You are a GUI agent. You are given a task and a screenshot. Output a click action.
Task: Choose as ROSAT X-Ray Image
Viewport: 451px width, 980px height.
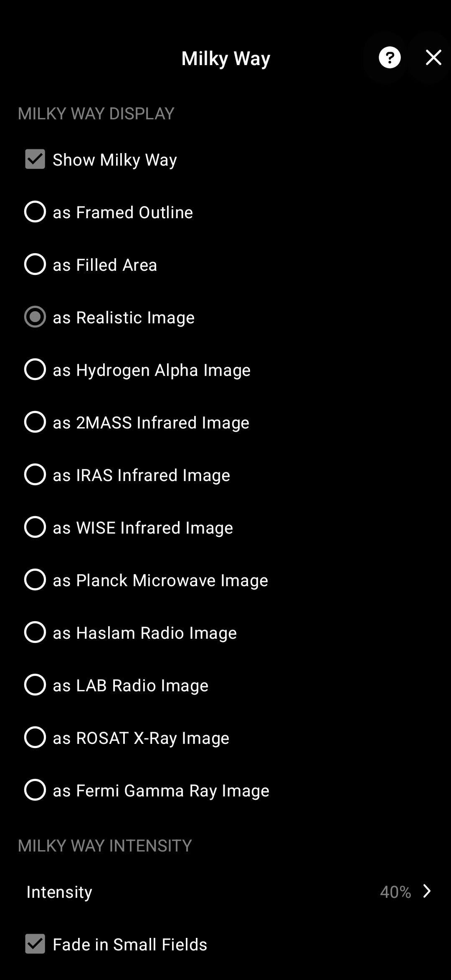click(35, 738)
